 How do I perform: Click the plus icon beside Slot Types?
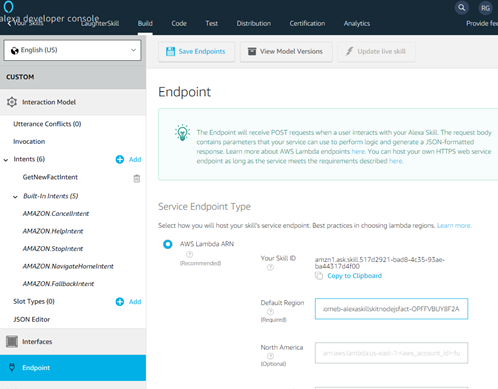pyautogui.click(x=120, y=302)
